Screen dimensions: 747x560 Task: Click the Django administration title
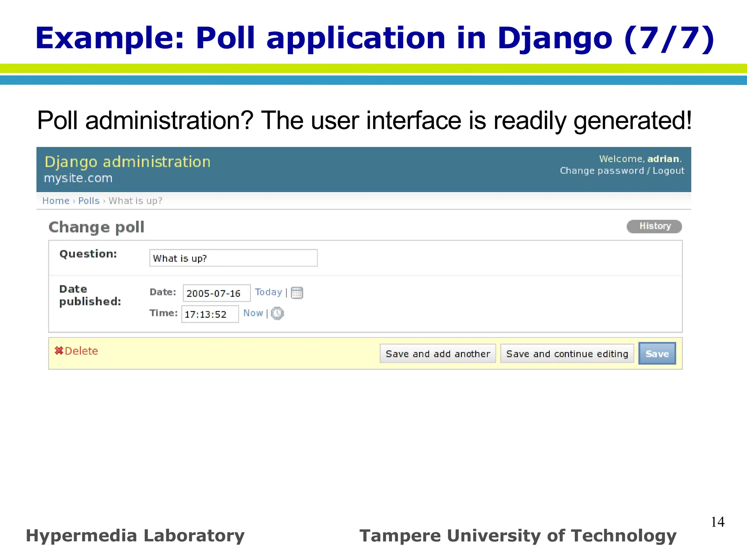[x=128, y=162]
